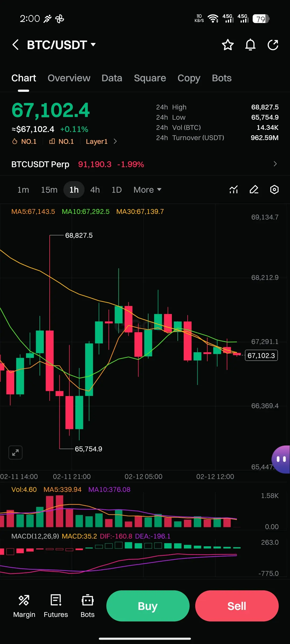Screen dimensions: 290x644
Task: Expand tags chevron next to Layer1
Action: (x=115, y=141)
